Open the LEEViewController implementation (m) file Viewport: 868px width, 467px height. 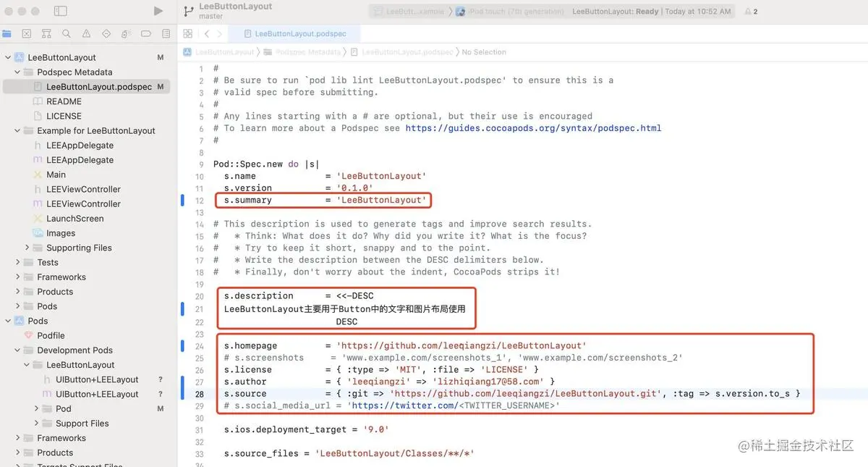click(83, 204)
